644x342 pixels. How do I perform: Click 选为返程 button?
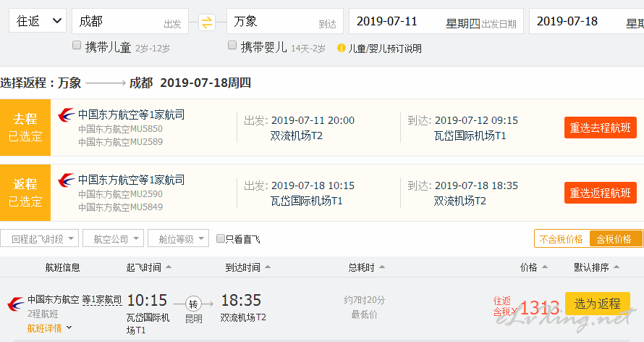597,304
